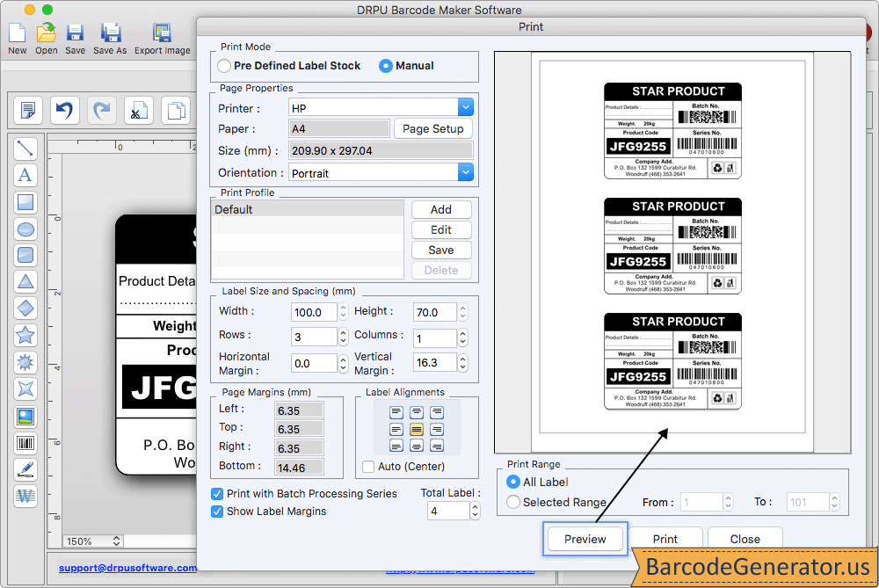Choose Manual print mode
The height and width of the screenshot is (588, 879).
(385, 66)
